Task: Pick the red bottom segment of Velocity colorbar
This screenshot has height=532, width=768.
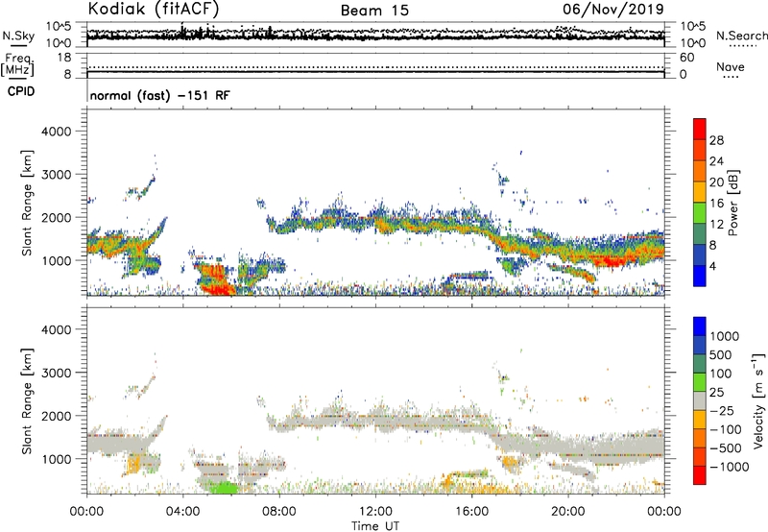Action: coord(700,475)
